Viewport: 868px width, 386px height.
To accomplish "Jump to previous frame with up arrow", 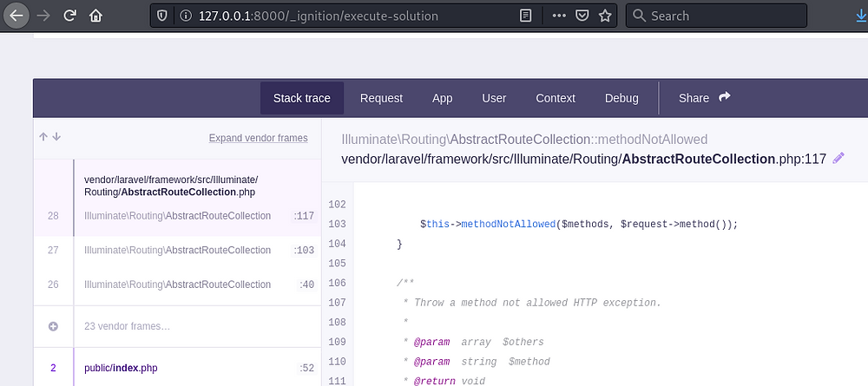I will tap(43, 136).
